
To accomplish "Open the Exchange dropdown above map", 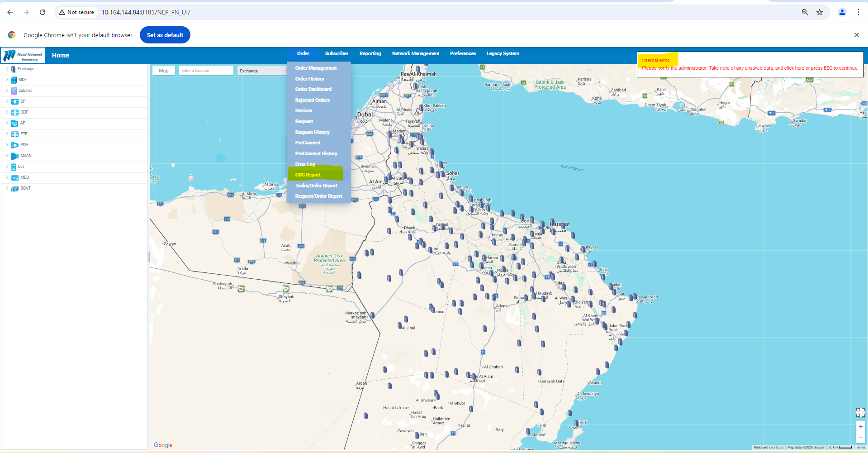I will click(262, 71).
